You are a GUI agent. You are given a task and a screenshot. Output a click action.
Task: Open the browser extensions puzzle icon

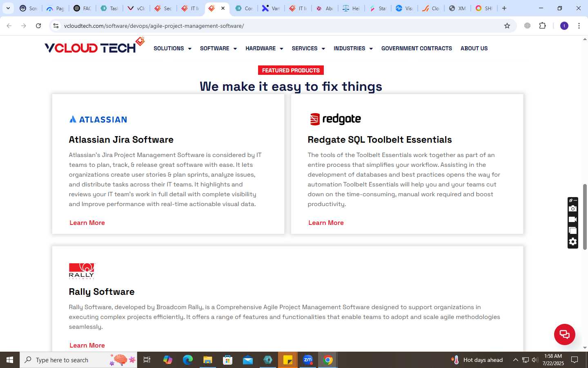coord(542,26)
